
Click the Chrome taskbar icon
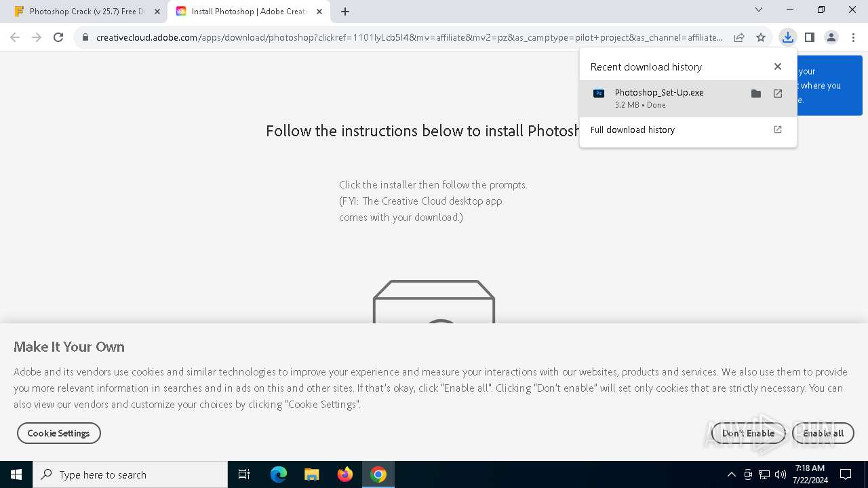pos(378,474)
